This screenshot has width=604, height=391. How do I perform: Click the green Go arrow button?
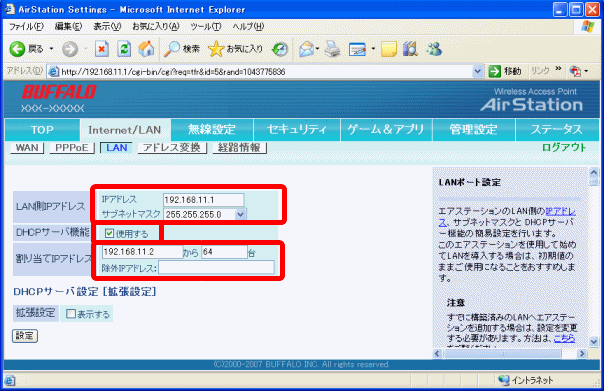pos(494,71)
